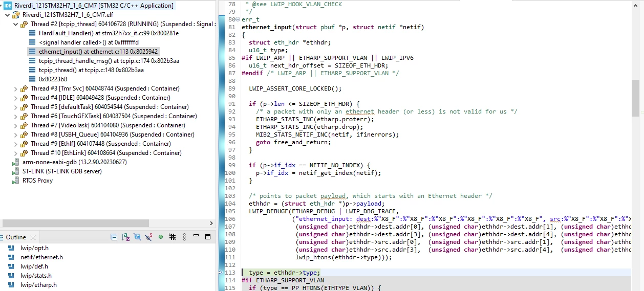Click Thread #9 EthIf icon
644x291 pixels.
click(x=24, y=144)
